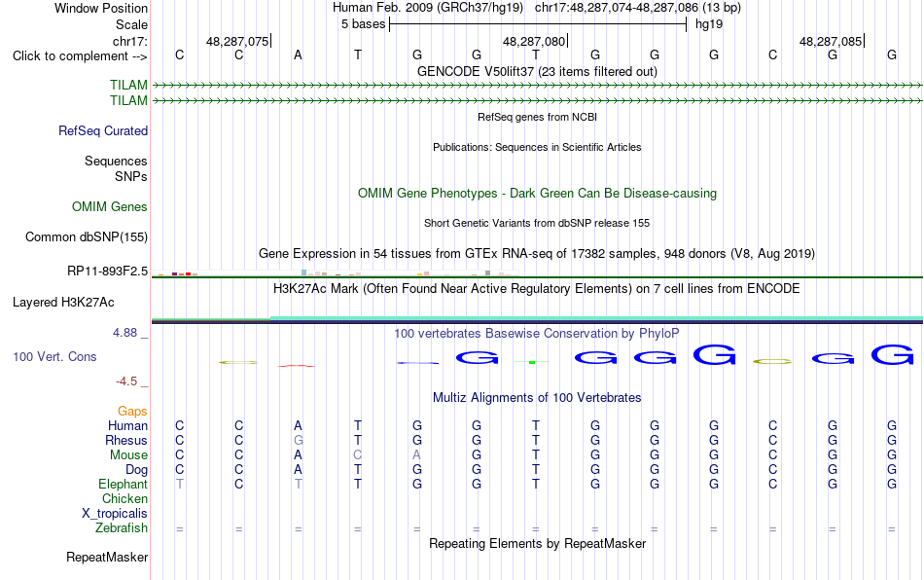This screenshot has width=924, height=580.
Task: Click the Common dbSNP(155) track label
Action: click(87, 236)
